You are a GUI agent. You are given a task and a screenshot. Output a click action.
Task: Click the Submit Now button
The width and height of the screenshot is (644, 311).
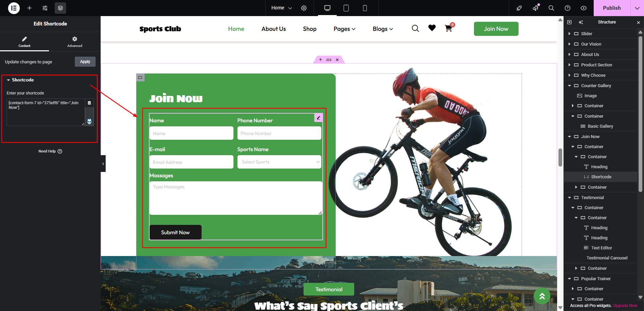point(175,232)
